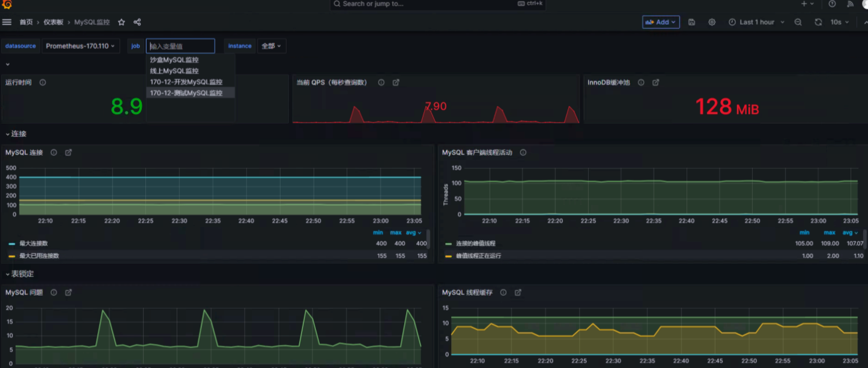This screenshot has width=868, height=368.
Task: Sort 客户端线程活动 legend by max
Action: click(x=829, y=232)
